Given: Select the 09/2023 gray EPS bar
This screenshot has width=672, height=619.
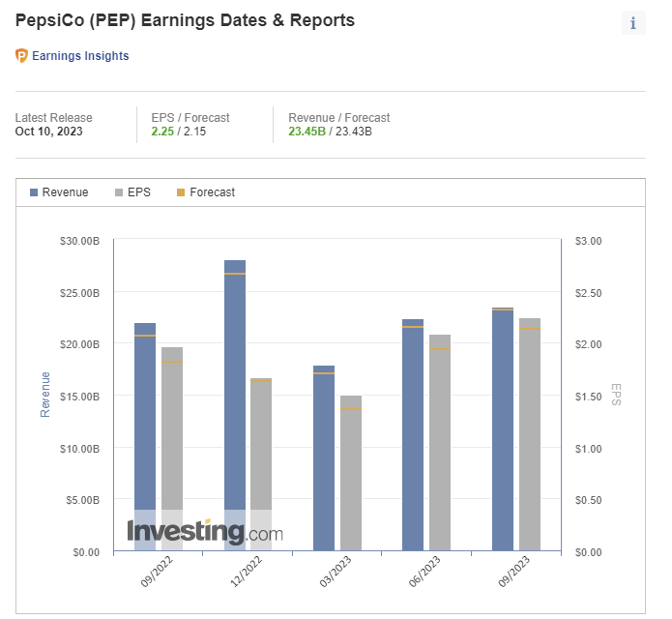Looking at the screenshot, I should coord(530,434).
